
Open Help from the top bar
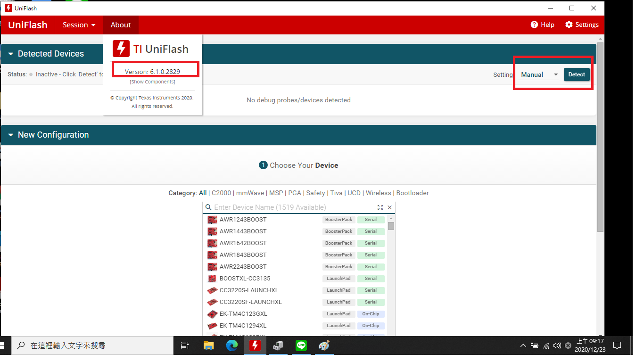[543, 25]
